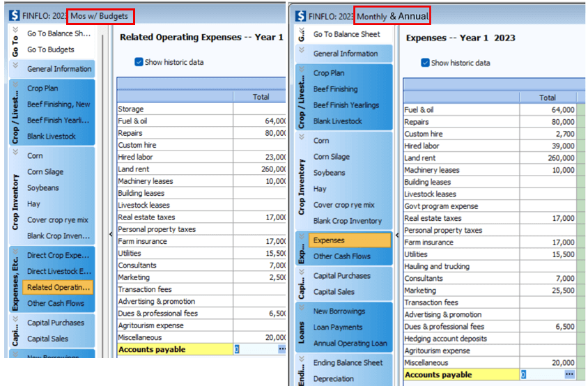Collapse navigation pane arrow in right window
The height and width of the screenshot is (386, 588).
click(397, 235)
